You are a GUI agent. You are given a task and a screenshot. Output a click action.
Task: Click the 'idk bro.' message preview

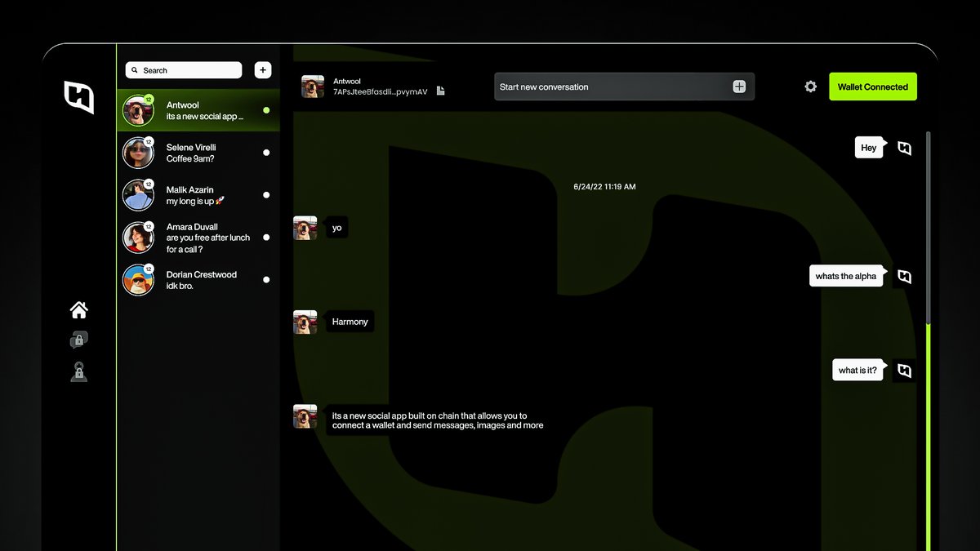click(180, 286)
